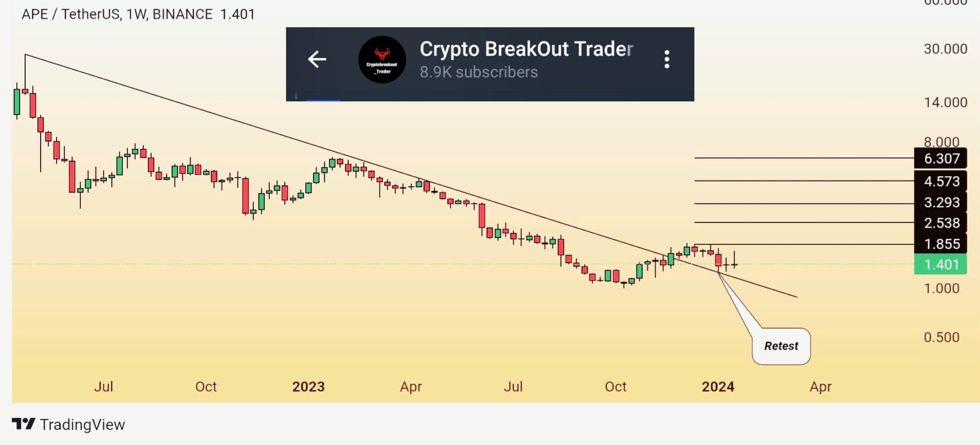Expand the Retest annotation callout

tap(781, 346)
